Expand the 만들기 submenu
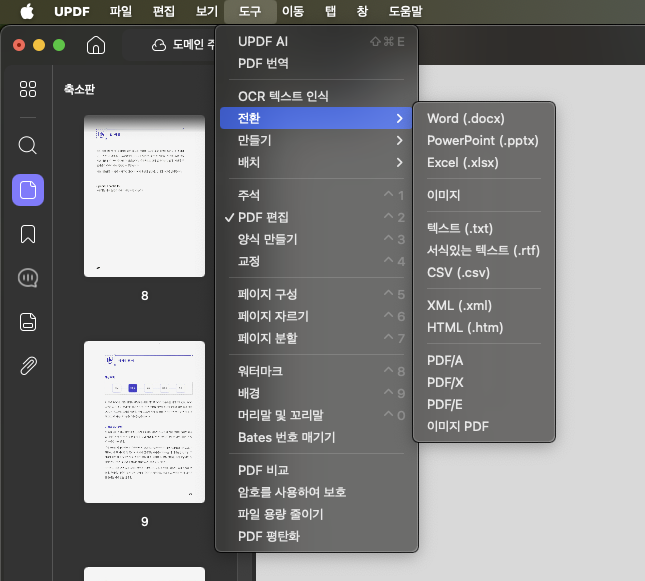 click(x=316, y=140)
